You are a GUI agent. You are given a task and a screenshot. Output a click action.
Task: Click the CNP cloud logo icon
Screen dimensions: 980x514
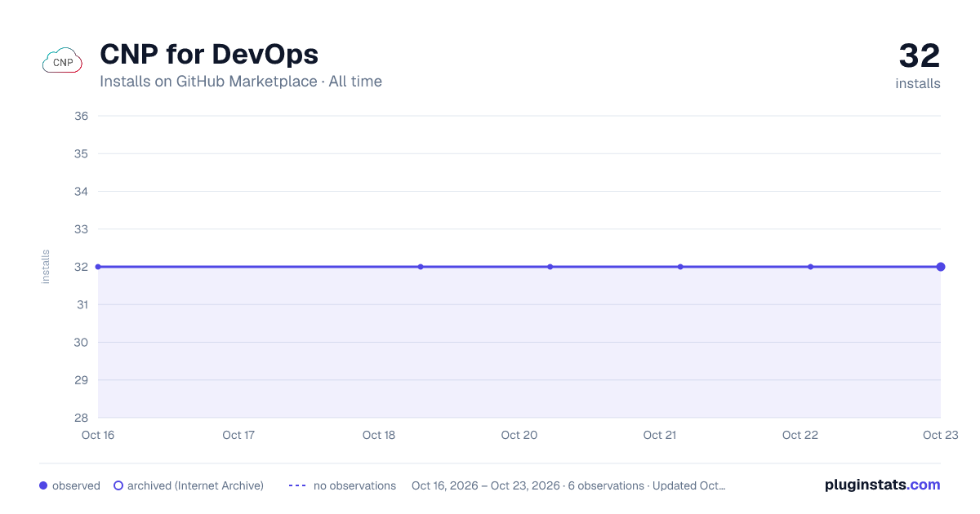62,61
